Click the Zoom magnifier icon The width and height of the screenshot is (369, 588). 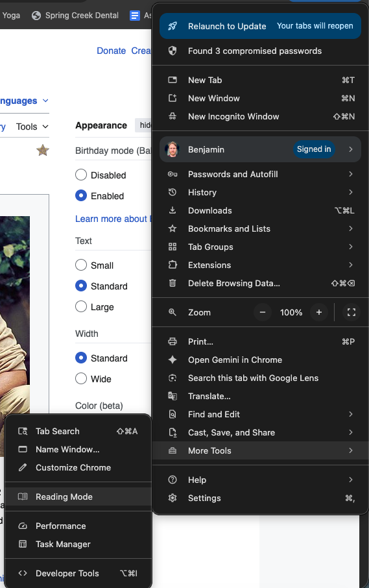(173, 312)
